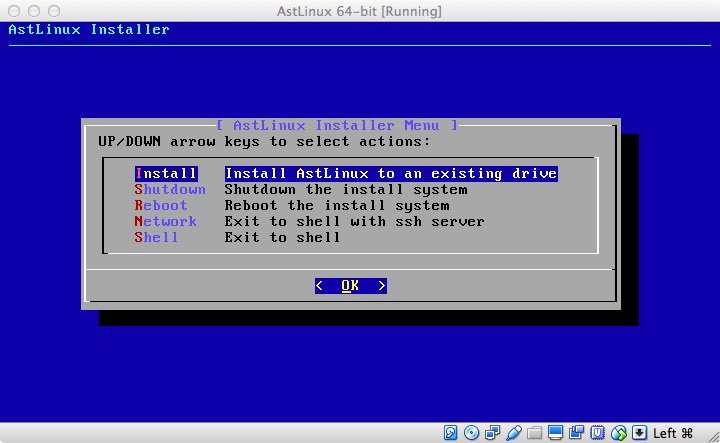Select the Install menu entry

pos(166,174)
